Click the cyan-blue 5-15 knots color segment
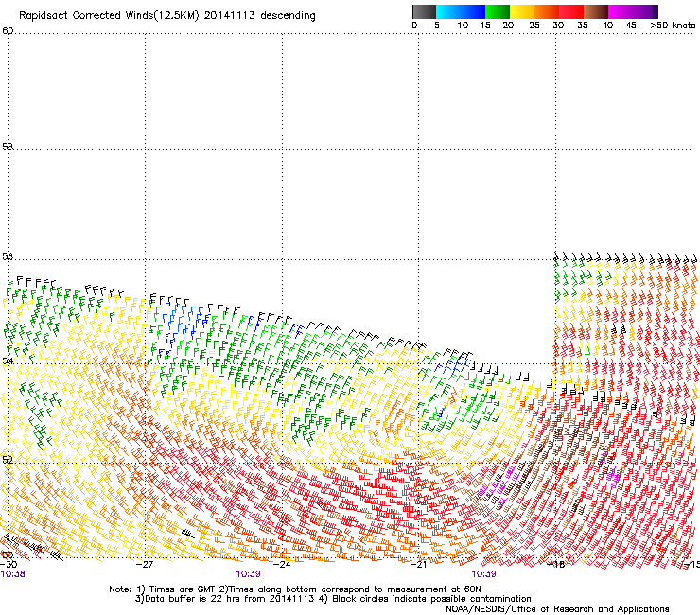 click(461, 11)
